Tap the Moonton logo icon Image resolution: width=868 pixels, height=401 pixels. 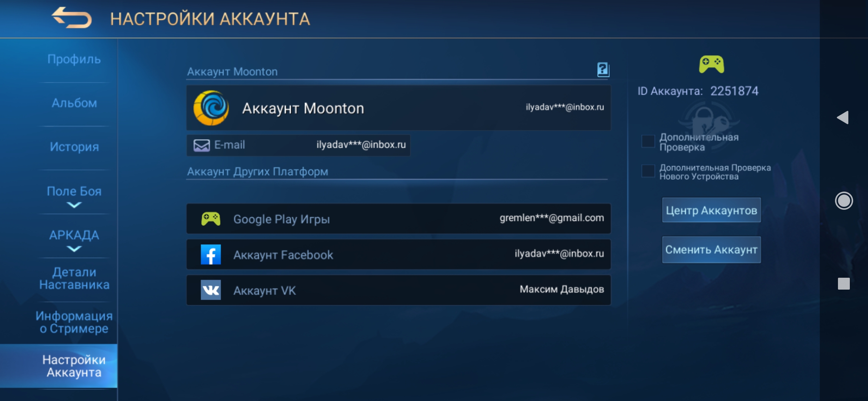point(211,108)
